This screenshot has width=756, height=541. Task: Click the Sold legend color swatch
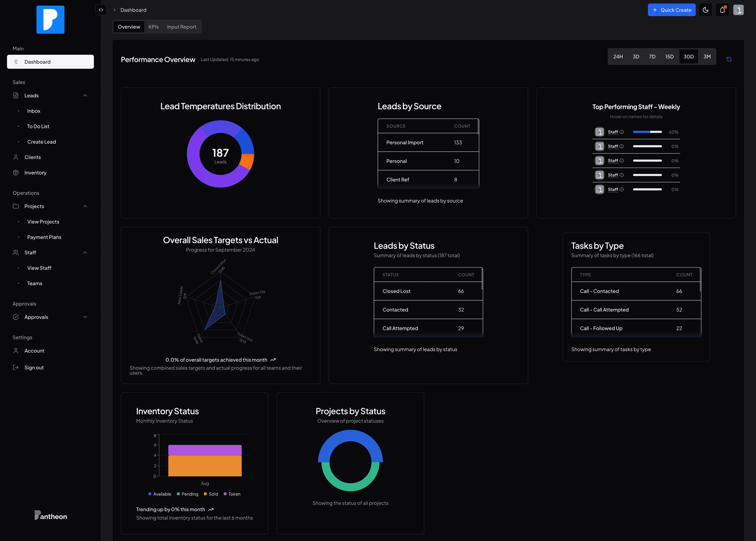click(205, 494)
